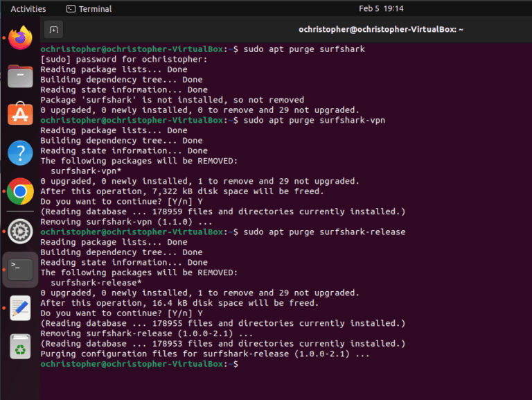Click the text 'Removing surfshark-vpn (1.1.0) ...'
This screenshot has width=532, height=400.
pyautogui.click(x=126, y=222)
